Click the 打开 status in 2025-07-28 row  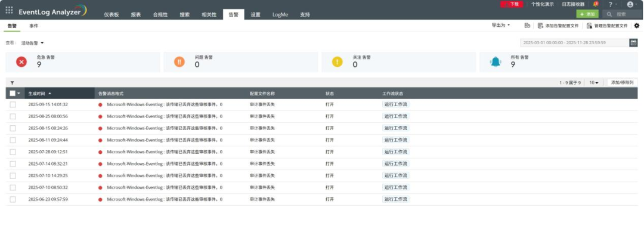click(x=329, y=152)
